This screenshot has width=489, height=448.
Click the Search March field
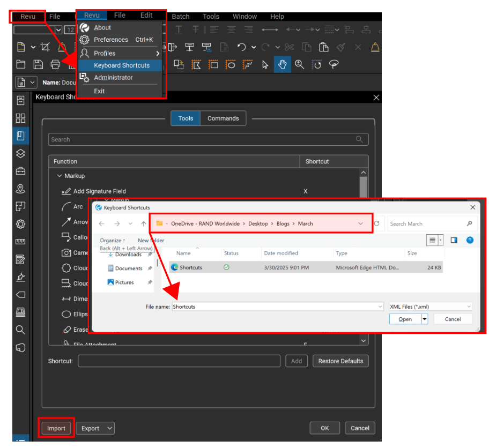click(x=432, y=223)
